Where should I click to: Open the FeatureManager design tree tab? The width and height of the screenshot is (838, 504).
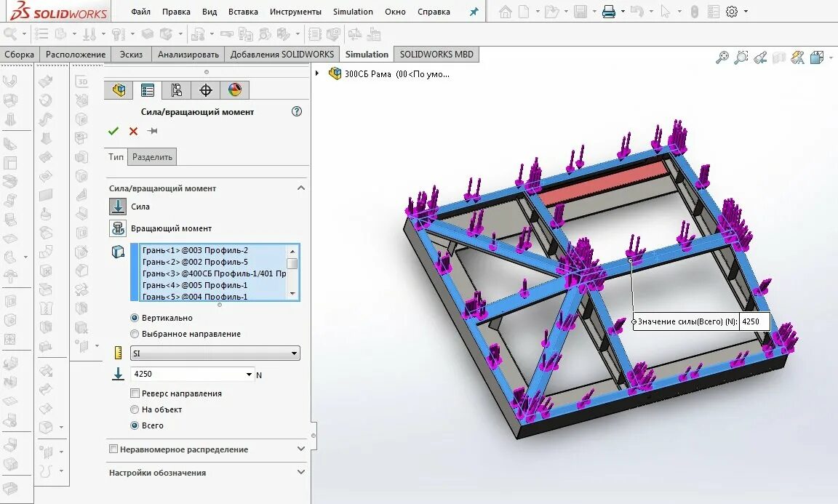(x=119, y=89)
